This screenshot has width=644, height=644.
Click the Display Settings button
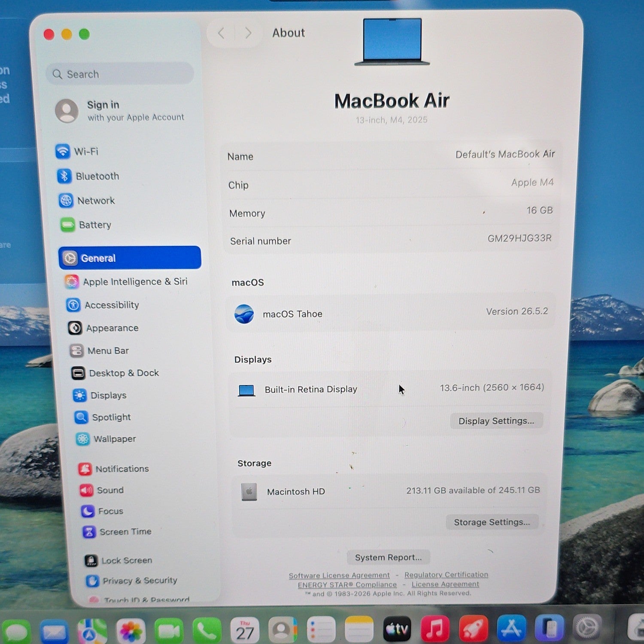(496, 421)
